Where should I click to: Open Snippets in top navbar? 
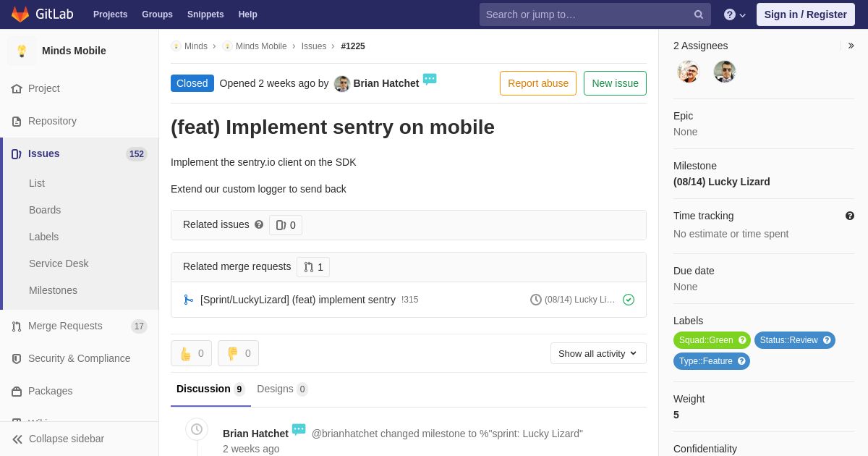pyautogui.click(x=205, y=14)
